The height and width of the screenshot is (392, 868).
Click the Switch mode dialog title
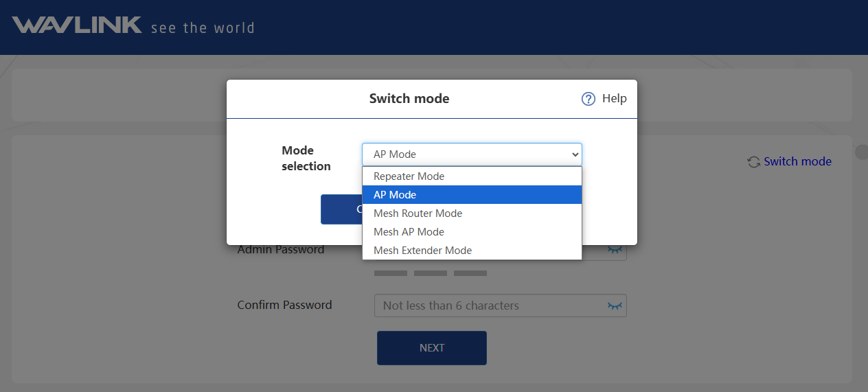409,99
